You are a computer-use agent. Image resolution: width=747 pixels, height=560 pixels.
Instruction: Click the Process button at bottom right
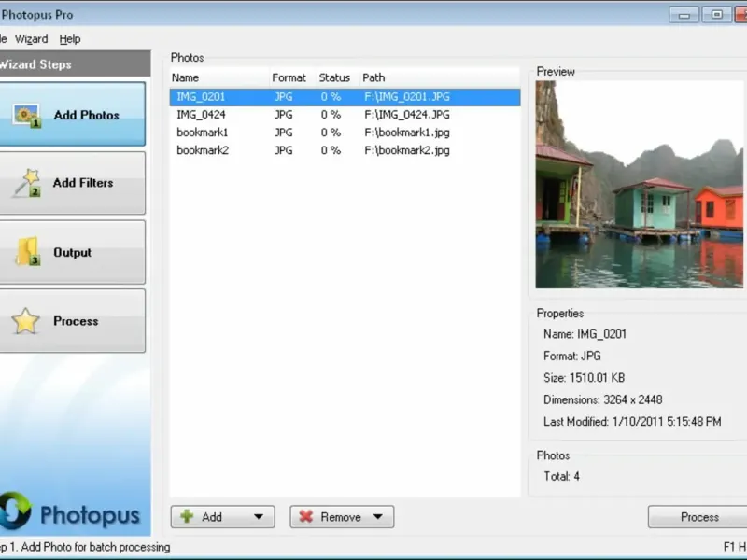[698, 517]
